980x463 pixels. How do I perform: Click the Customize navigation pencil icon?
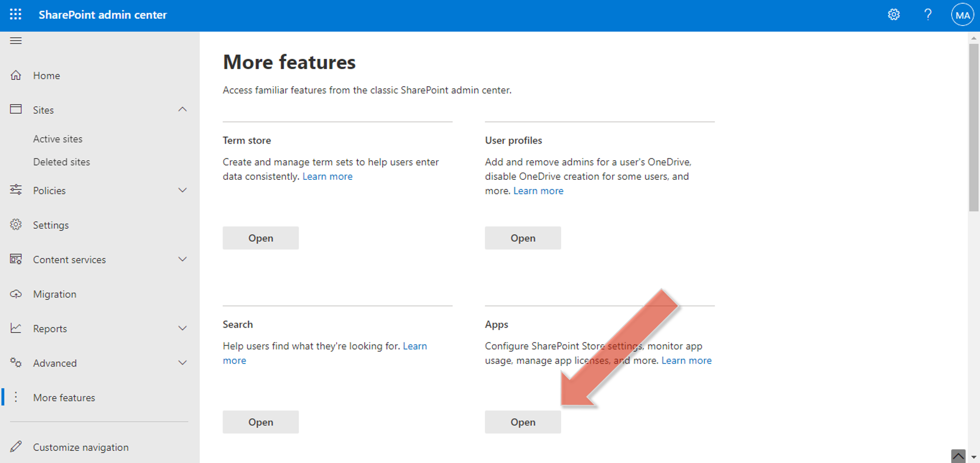(16, 446)
